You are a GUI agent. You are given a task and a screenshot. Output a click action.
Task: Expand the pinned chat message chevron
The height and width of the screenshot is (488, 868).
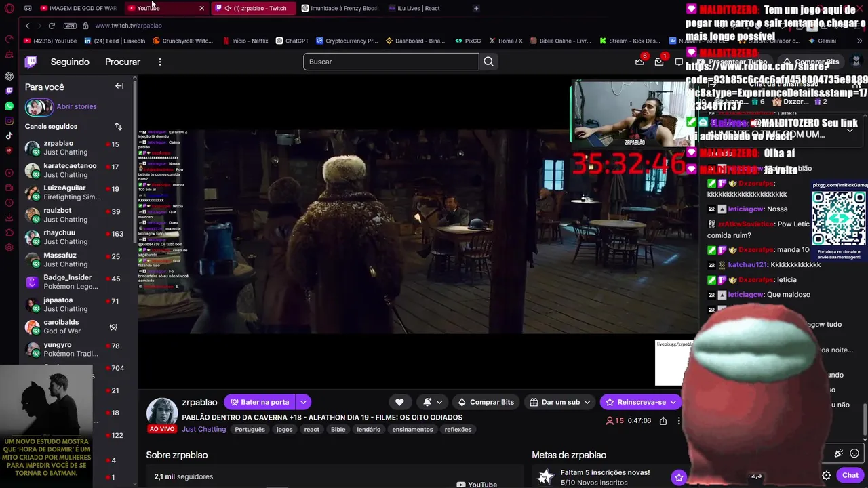(850, 130)
